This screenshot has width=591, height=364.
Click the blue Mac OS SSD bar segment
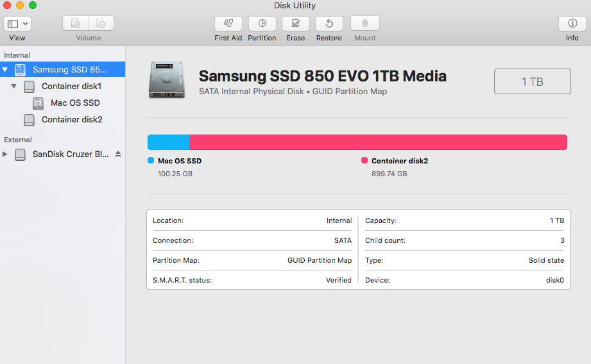click(169, 142)
